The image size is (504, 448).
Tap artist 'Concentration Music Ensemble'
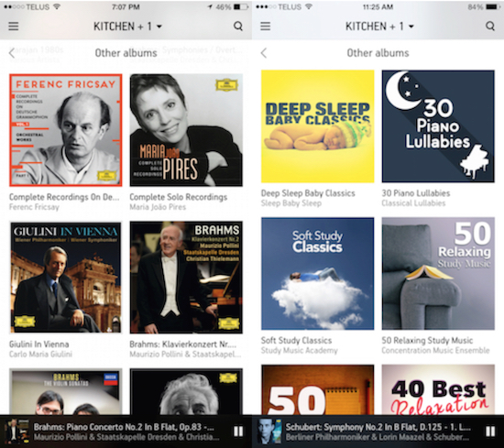click(x=435, y=350)
